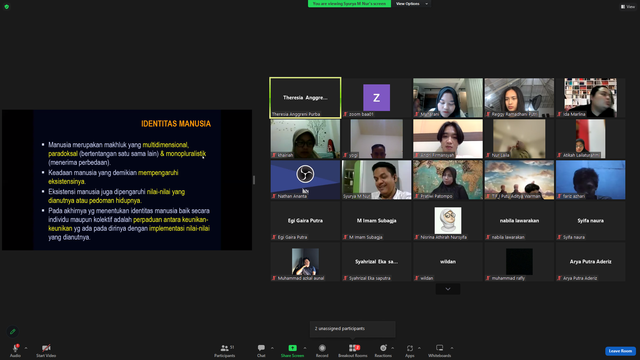Image resolution: width=640 pixels, height=360 pixels.
Task: Select Pratiwi Patompo's video tile
Action: 448,180
